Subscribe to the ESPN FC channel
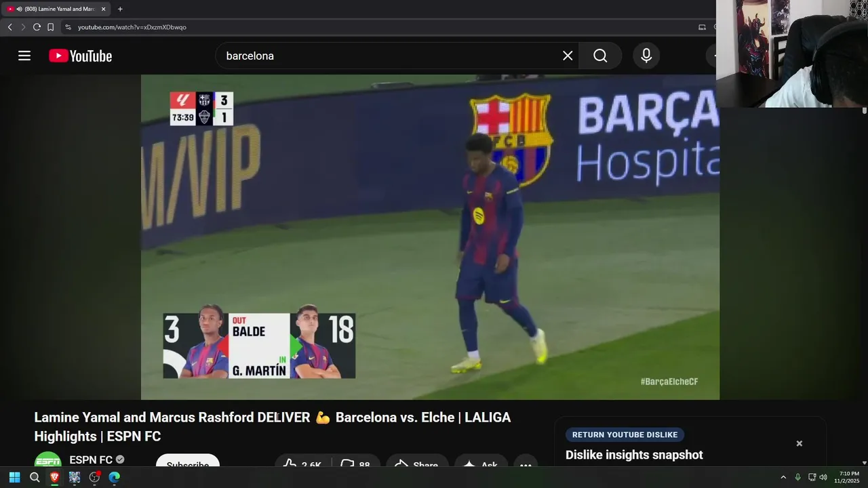 (188, 461)
